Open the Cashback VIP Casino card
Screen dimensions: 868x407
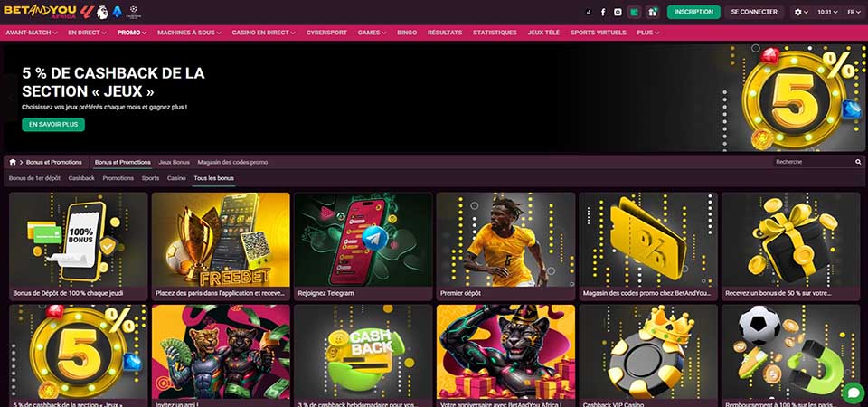(648, 355)
